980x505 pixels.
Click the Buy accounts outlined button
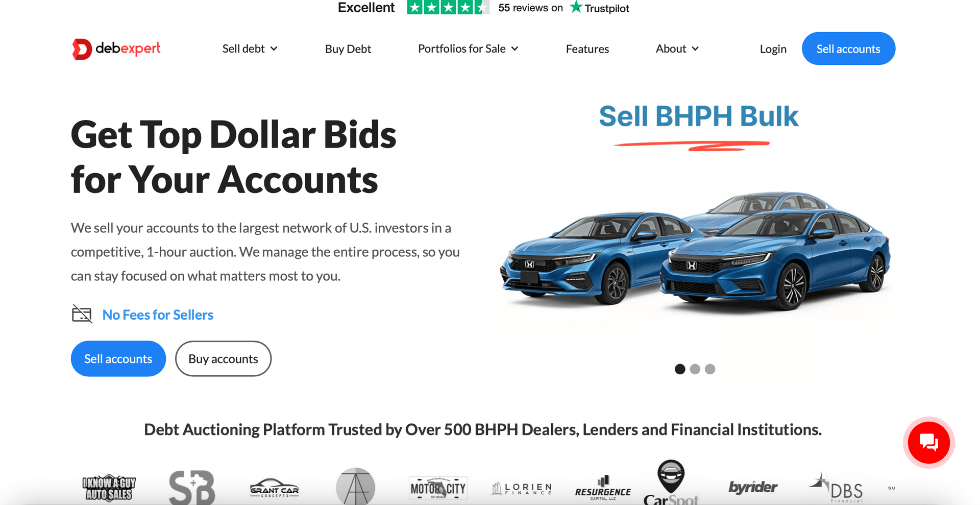pos(223,358)
